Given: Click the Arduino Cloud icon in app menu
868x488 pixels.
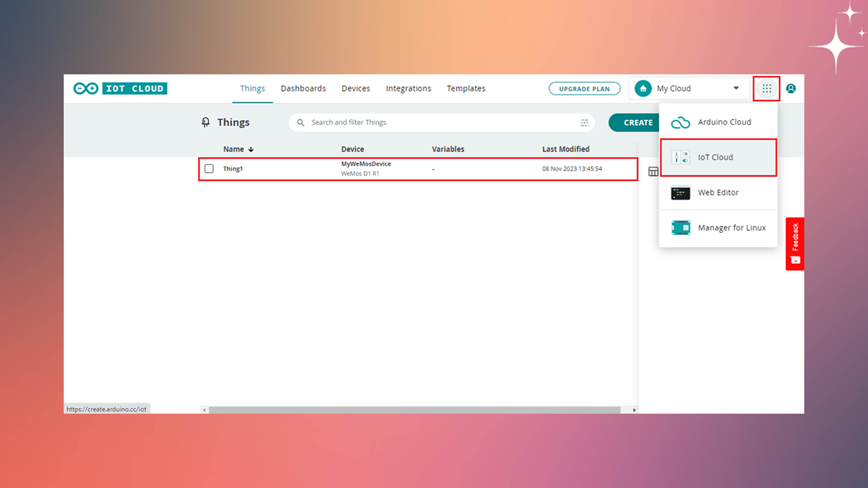Looking at the screenshot, I should [x=680, y=122].
